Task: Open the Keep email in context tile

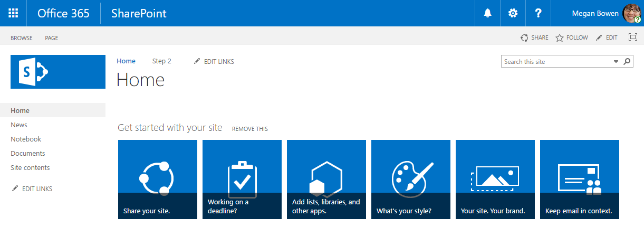Action: pos(580,180)
